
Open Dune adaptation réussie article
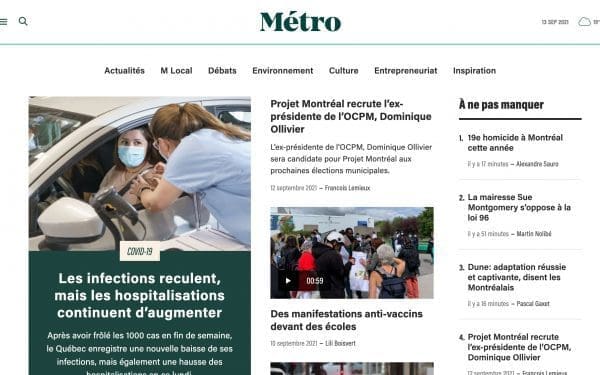point(517,277)
